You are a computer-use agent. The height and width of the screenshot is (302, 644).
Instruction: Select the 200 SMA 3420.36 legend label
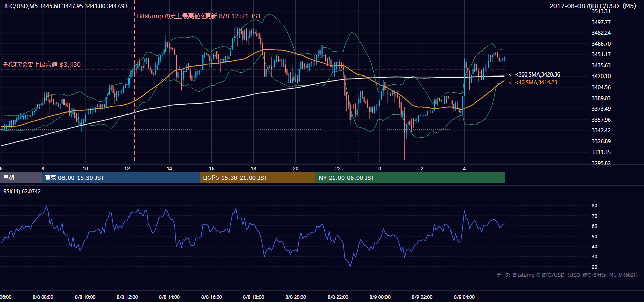535,74
